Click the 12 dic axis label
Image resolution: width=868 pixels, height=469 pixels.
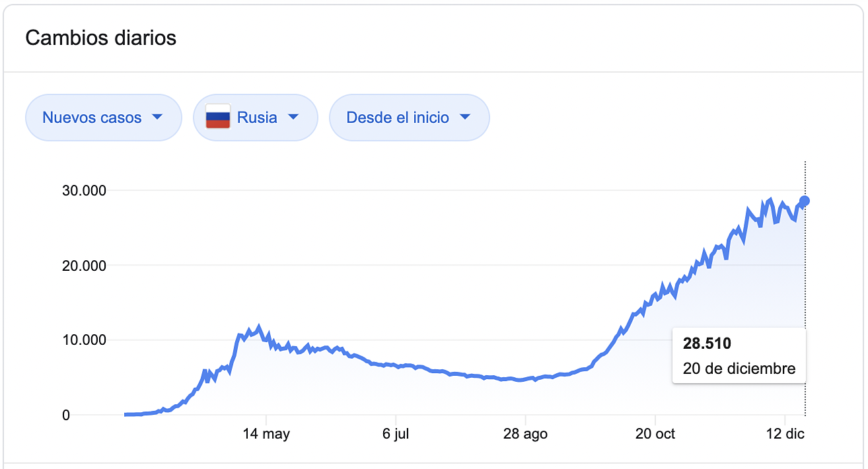point(785,434)
